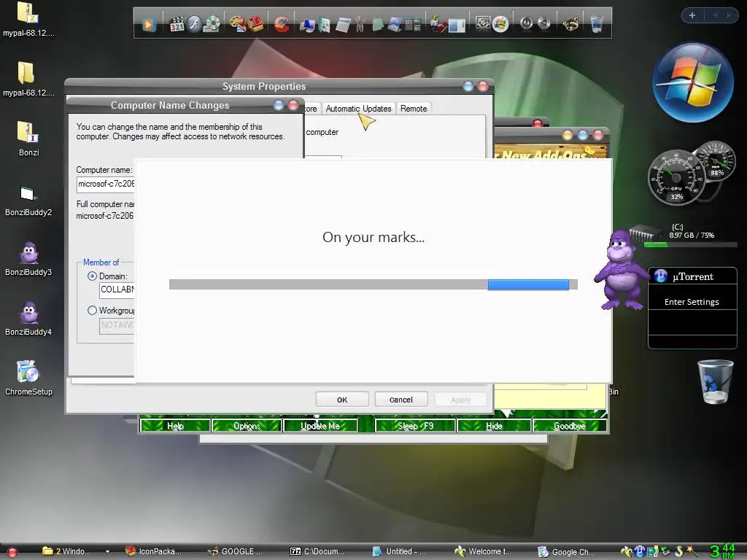The width and height of the screenshot is (747, 560).
Task: Open the Welcome taskbar item
Action: click(483, 551)
